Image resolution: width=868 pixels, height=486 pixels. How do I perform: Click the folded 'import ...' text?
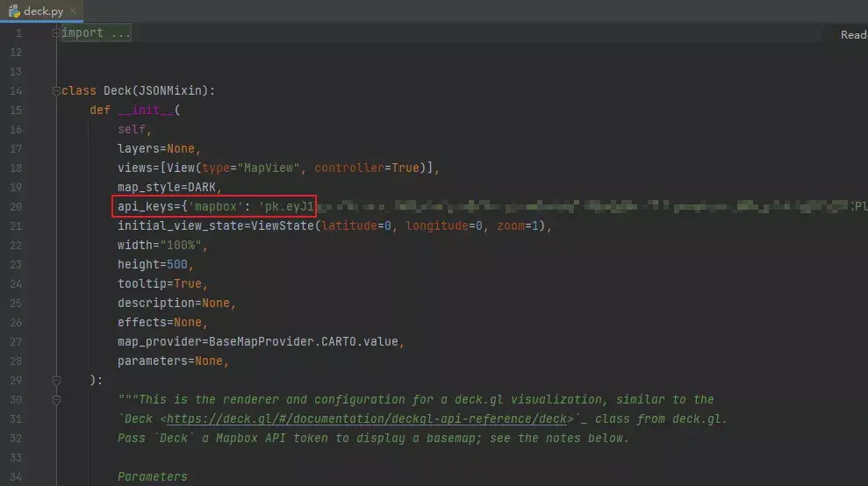[x=96, y=32]
